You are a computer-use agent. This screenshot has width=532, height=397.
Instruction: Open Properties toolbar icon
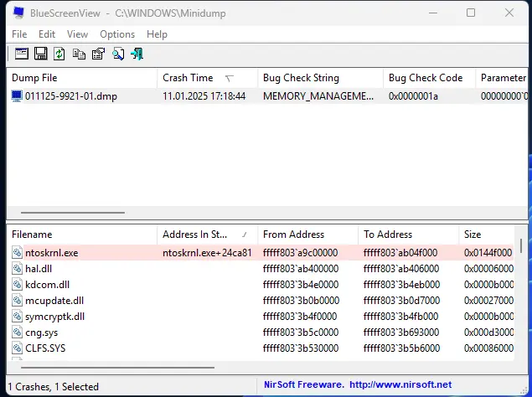pyautogui.click(x=98, y=54)
